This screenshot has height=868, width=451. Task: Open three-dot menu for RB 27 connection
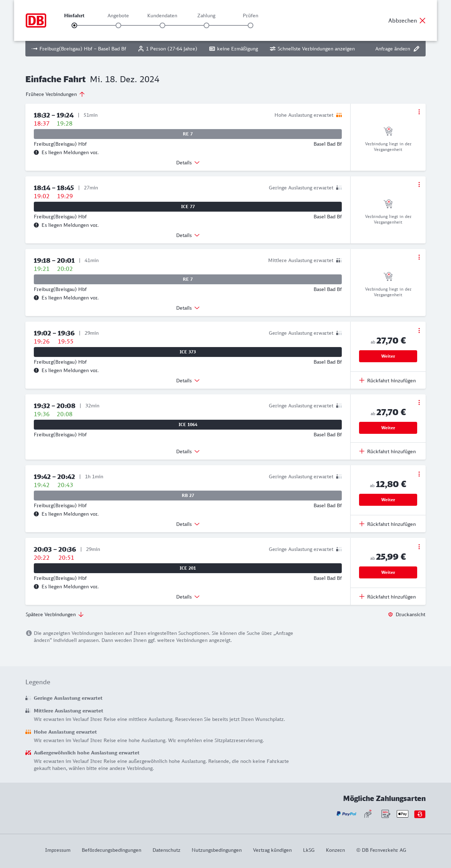pyautogui.click(x=419, y=474)
